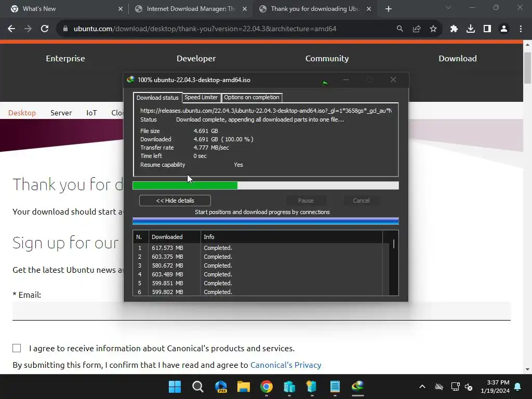The image size is (532, 399).
Task: Open Canonical's Privacy link
Action: coord(286,365)
